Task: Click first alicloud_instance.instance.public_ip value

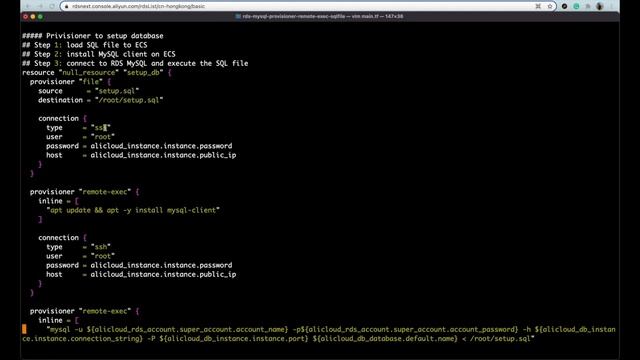Action: [x=163, y=155]
